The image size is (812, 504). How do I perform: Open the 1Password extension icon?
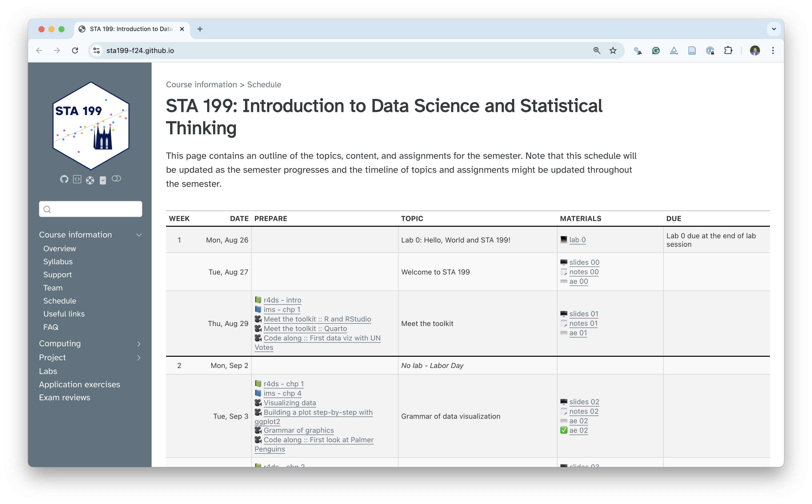[x=710, y=50]
